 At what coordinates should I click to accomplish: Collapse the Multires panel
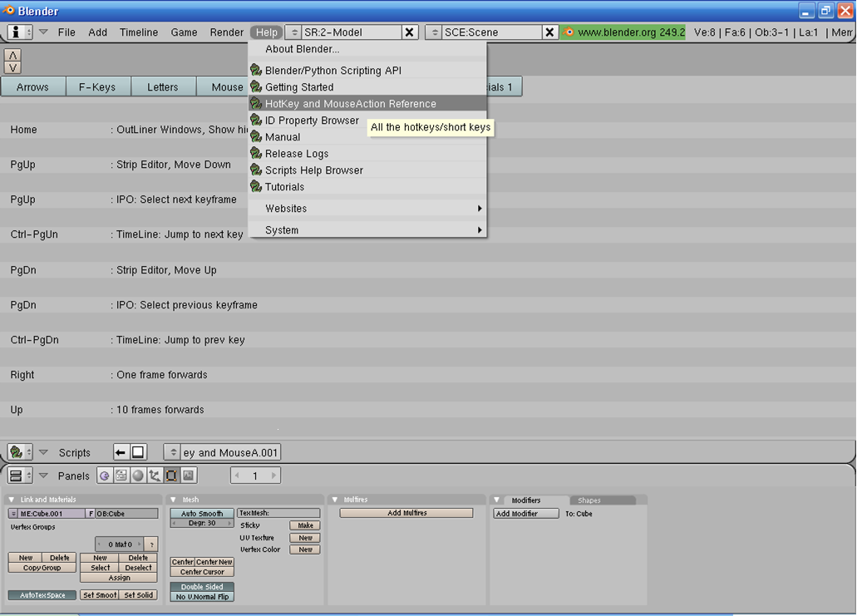(335, 500)
